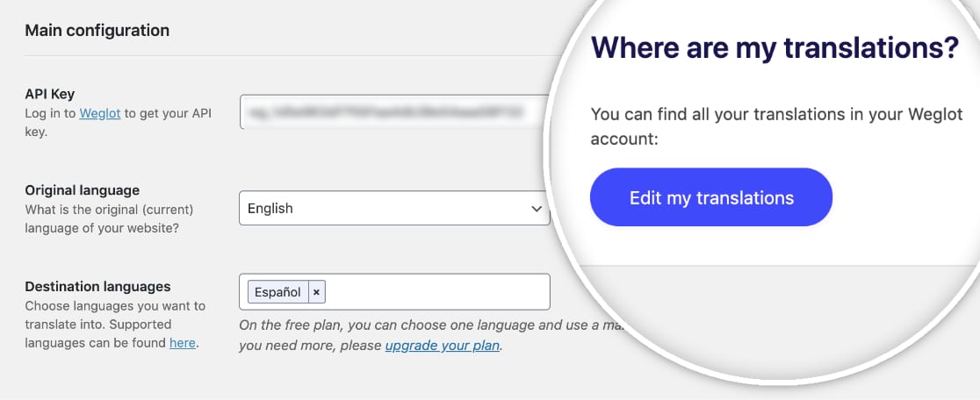This screenshot has width=980, height=400.
Task: Open the Original language dropdown showing English
Action: tap(394, 208)
